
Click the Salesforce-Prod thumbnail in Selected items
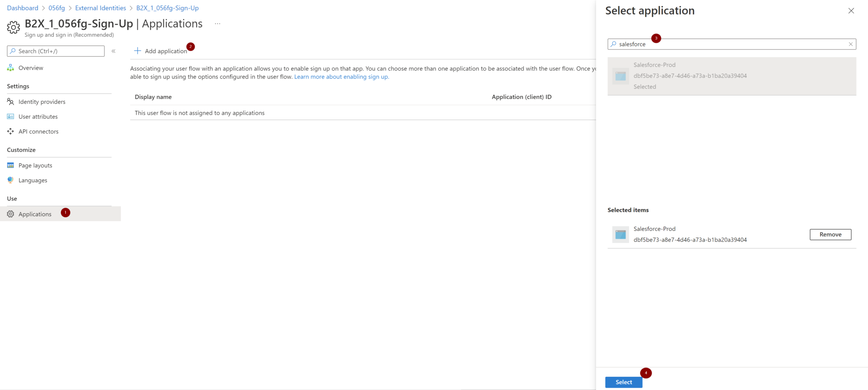pos(620,234)
